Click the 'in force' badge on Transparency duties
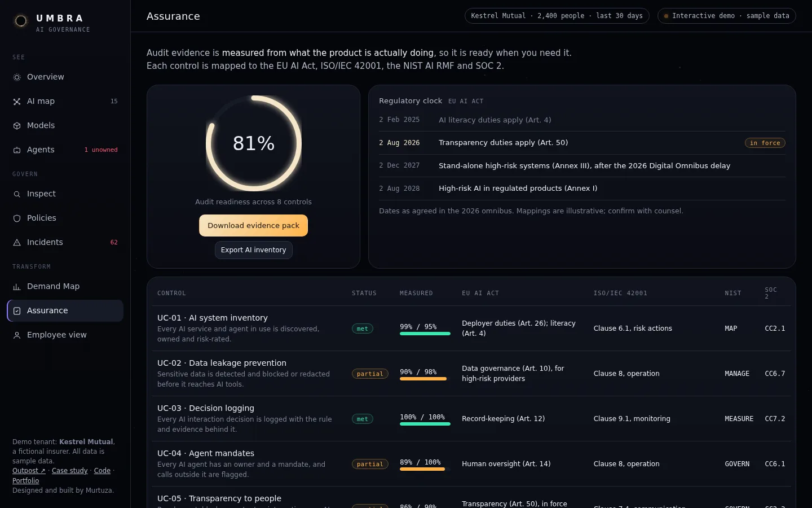Viewport: 812px width, 508px height. point(765,143)
